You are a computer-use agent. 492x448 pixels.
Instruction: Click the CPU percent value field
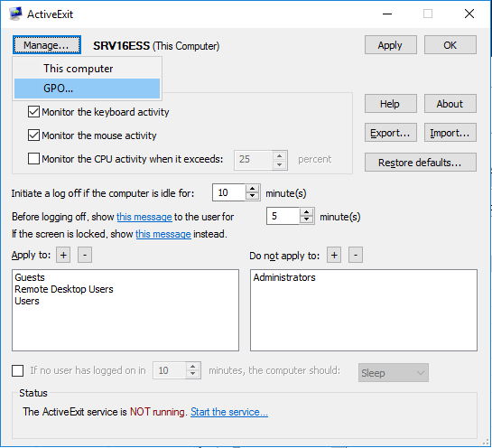253,160
